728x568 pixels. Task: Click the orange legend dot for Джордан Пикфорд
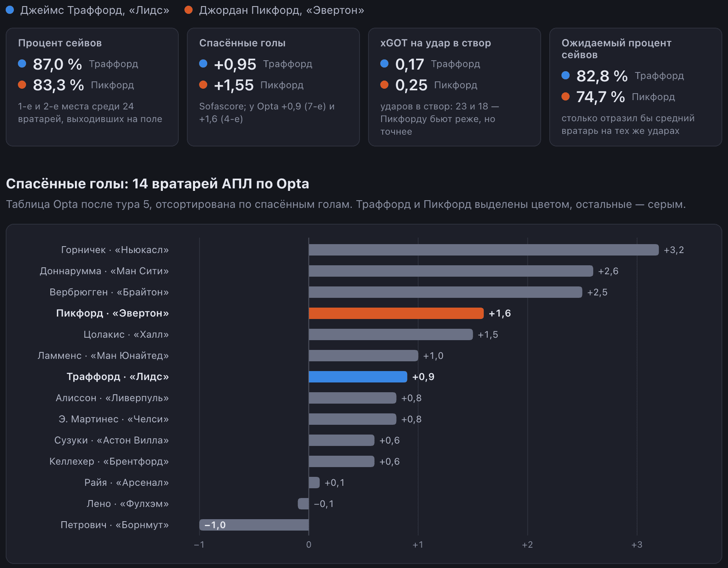189,10
